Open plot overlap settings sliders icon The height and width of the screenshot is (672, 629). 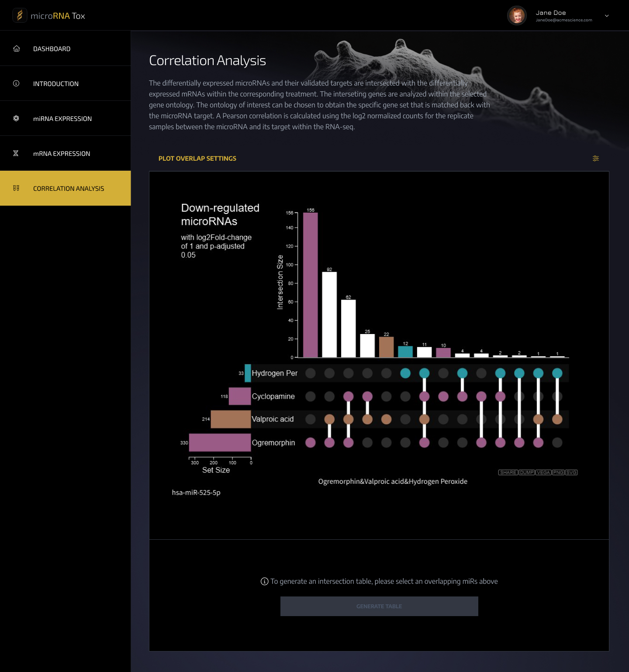(x=595, y=159)
